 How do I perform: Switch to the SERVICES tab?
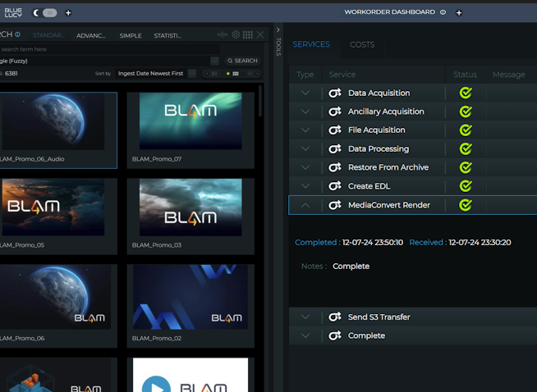311,44
